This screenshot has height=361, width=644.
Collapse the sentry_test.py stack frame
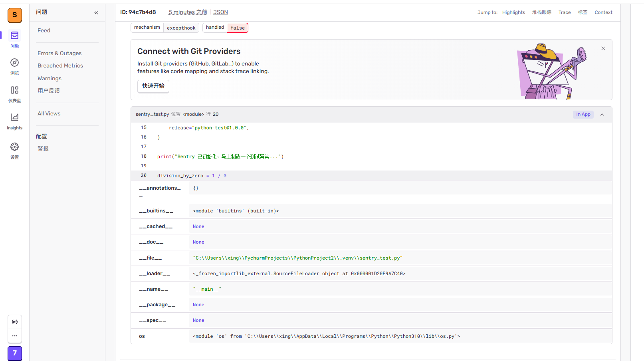(602, 115)
